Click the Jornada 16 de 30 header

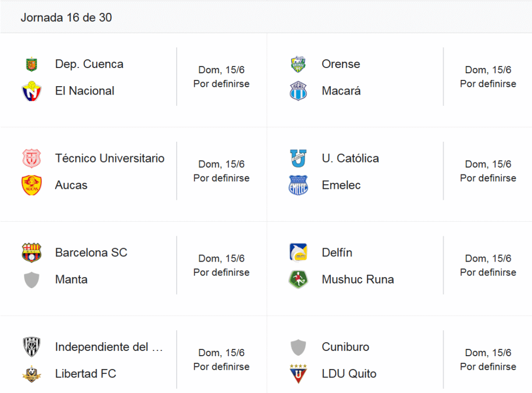(66, 18)
